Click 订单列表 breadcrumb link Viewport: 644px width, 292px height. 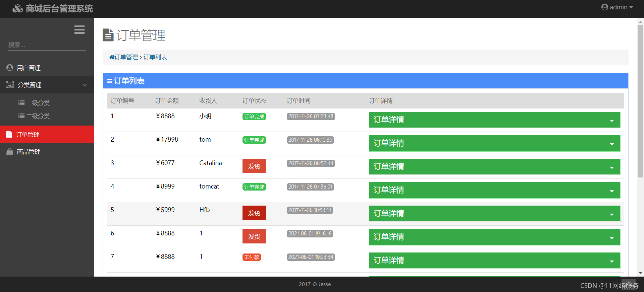click(155, 57)
